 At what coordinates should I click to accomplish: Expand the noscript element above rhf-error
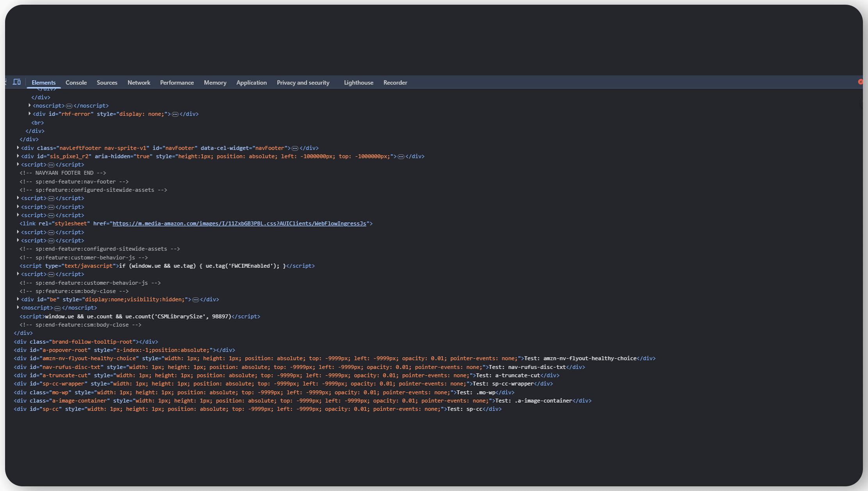click(x=30, y=105)
